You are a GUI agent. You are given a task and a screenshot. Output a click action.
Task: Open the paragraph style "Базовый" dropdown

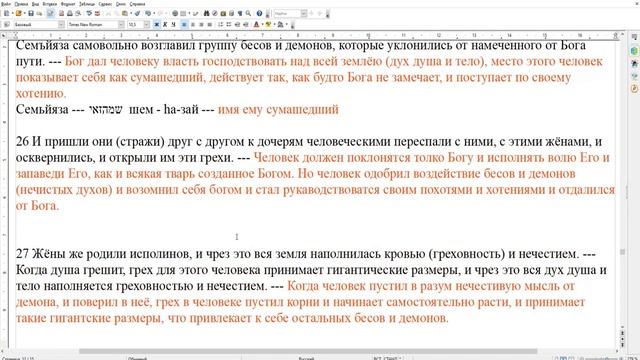pyautogui.click(x=61, y=24)
